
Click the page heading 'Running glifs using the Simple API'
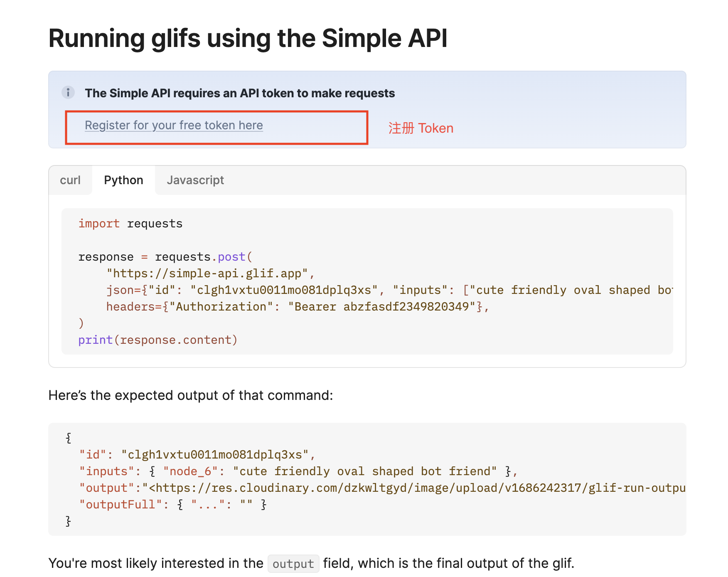[x=248, y=38]
